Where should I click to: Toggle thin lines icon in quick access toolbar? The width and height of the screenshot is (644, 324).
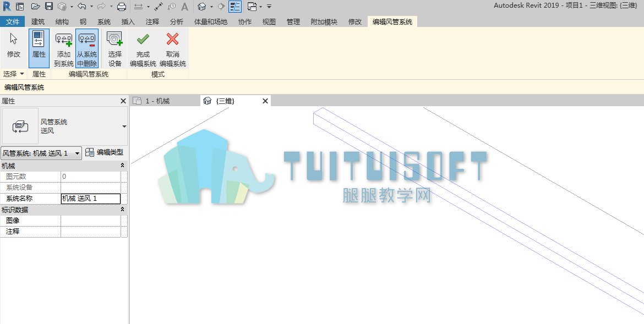pos(235,6)
